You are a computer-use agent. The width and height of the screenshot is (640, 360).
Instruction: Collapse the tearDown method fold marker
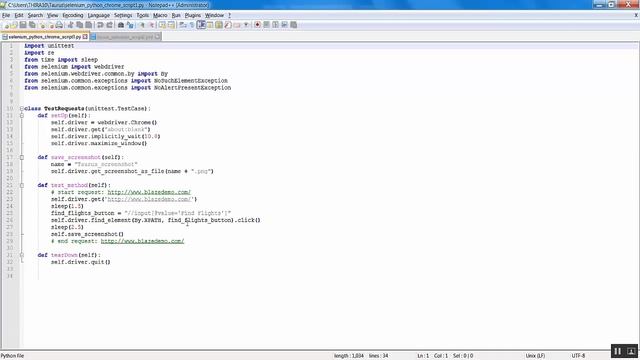[x=22, y=255]
